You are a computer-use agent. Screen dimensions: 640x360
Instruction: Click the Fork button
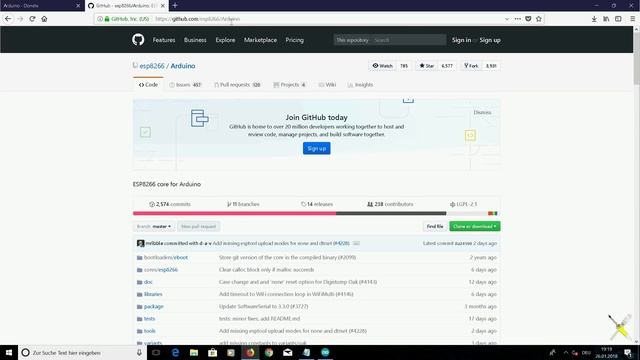coord(471,66)
